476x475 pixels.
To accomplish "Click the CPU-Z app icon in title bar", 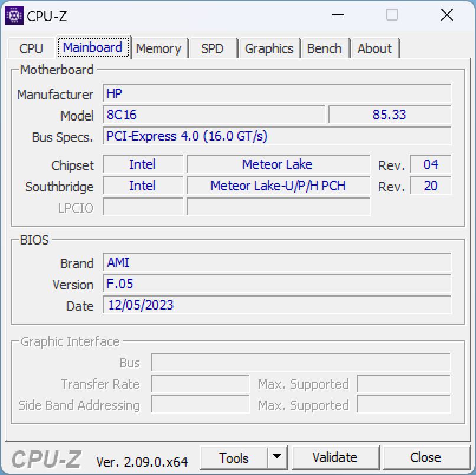I will pos(14,15).
